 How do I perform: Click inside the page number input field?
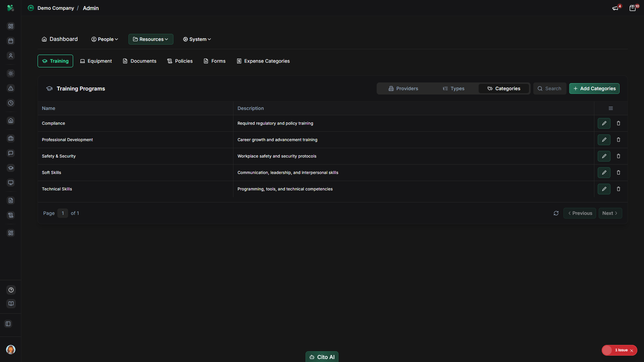(x=63, y=213)
